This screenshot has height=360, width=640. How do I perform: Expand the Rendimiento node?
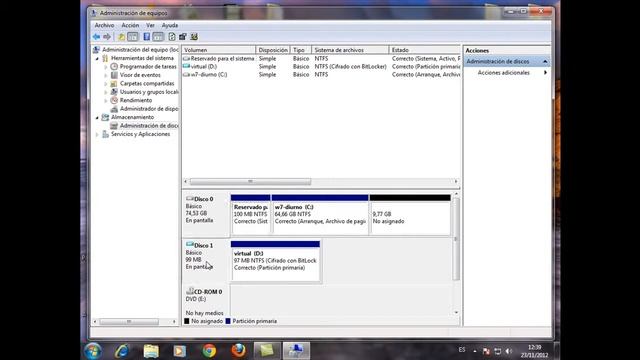pyautogui.click(x=106, y=100)
